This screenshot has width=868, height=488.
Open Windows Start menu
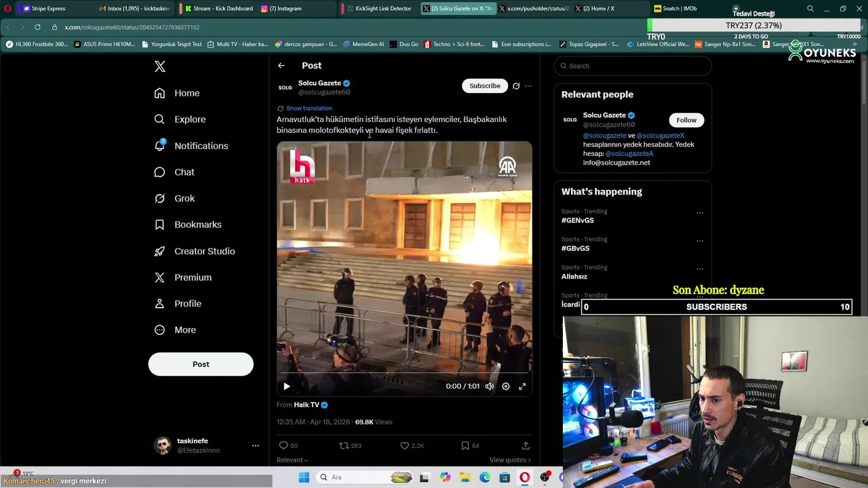tap(304, 477)
